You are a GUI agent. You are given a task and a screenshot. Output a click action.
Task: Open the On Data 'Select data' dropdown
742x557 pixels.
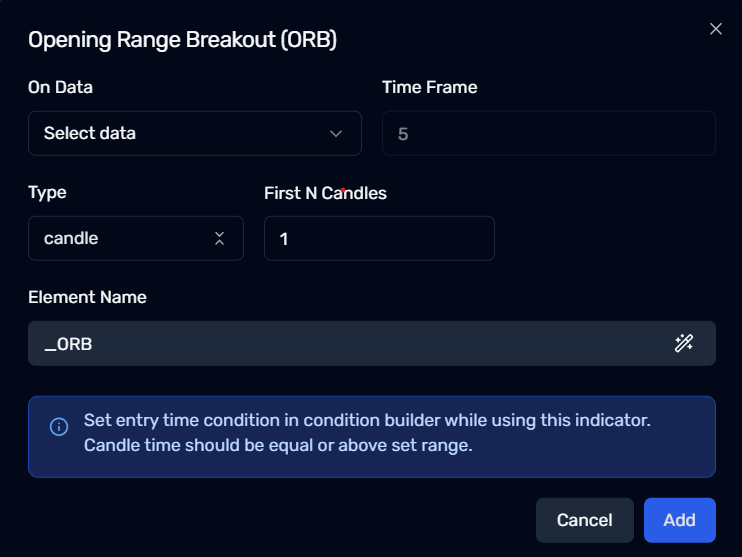(x=195, y=133)
